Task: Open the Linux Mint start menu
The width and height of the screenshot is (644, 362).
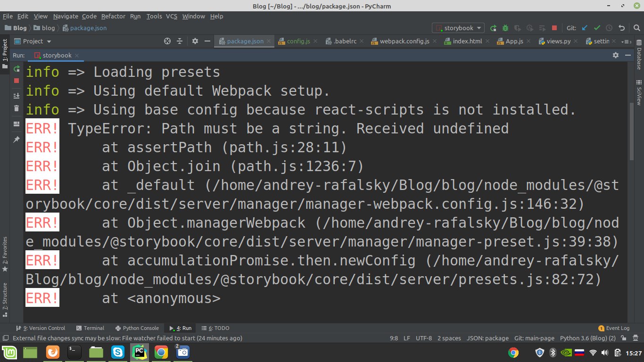Action: tap(9, 352)
